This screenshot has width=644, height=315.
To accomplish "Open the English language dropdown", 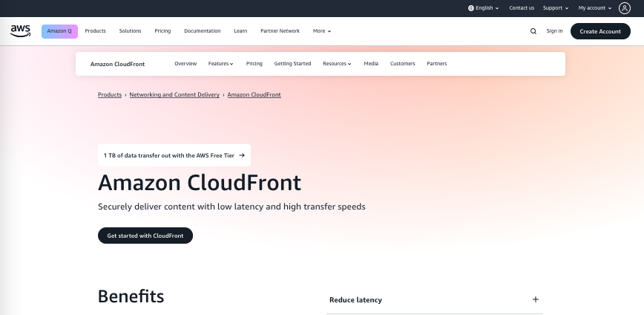I will (484, 8).
